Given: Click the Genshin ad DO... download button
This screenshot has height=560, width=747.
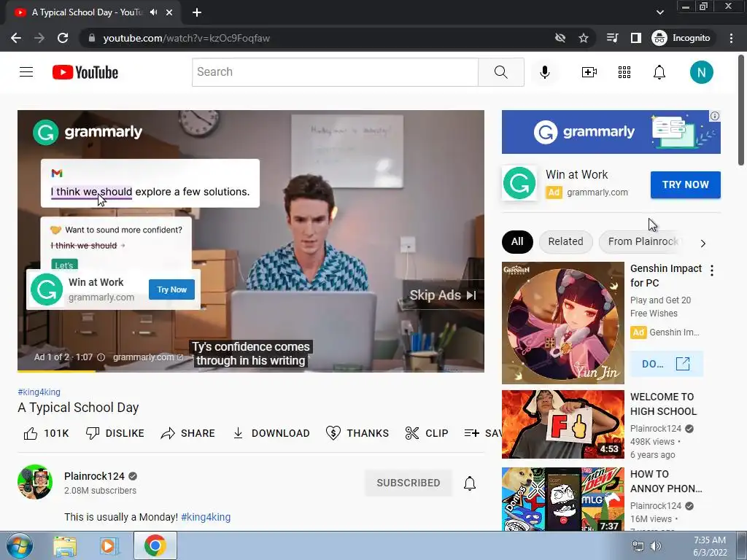Looking at the screenshot, I should click(666, 365).
